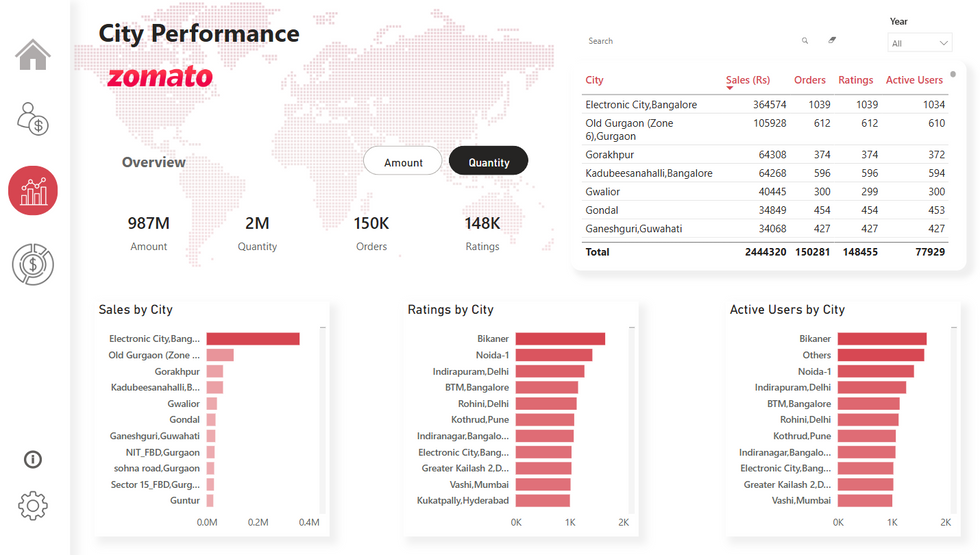Click the Ratings by City chart title
The height and width of the screenshot is (555, 980).
point(451,309)
